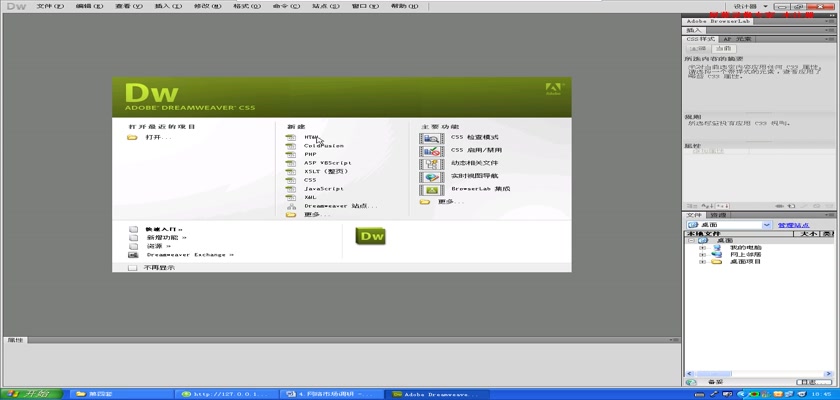Open the 命令(C) menu

coord(287,6)
